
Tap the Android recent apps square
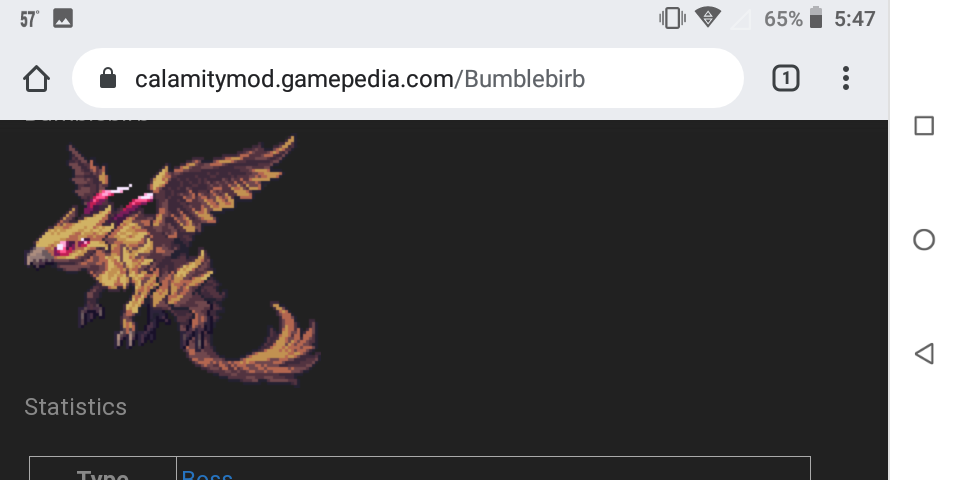(924, 126)
